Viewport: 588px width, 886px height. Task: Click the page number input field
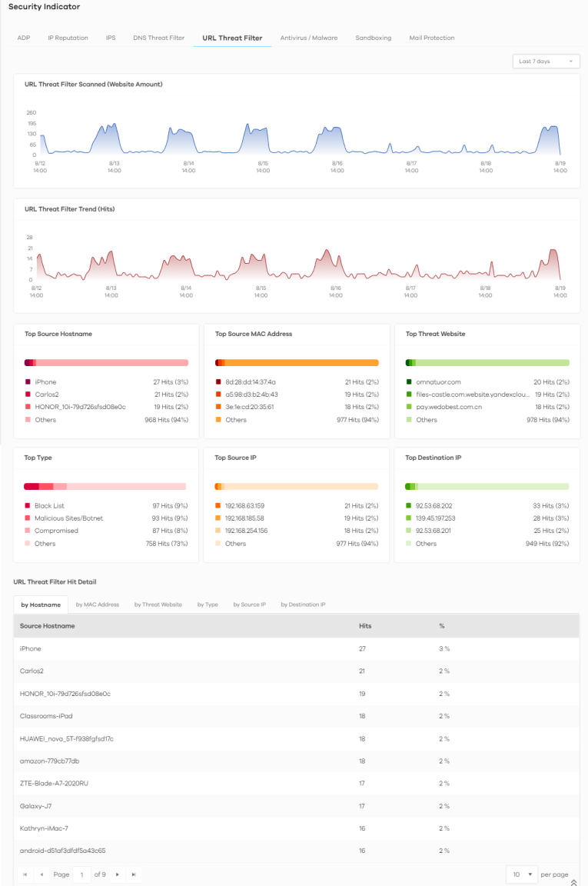tap(81, 874)
